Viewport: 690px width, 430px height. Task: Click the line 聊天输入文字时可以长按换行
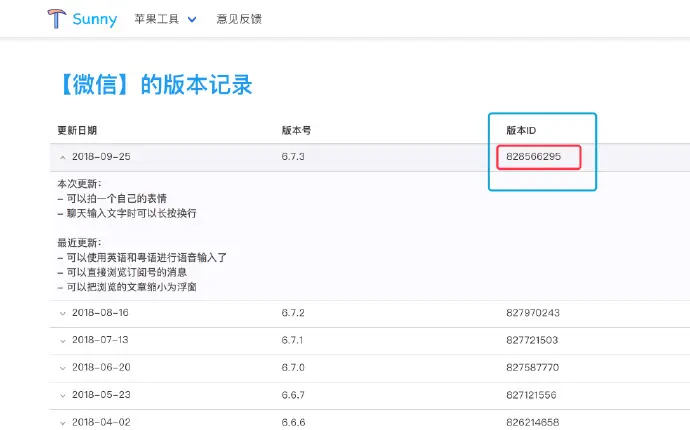[x=127, y=213]
